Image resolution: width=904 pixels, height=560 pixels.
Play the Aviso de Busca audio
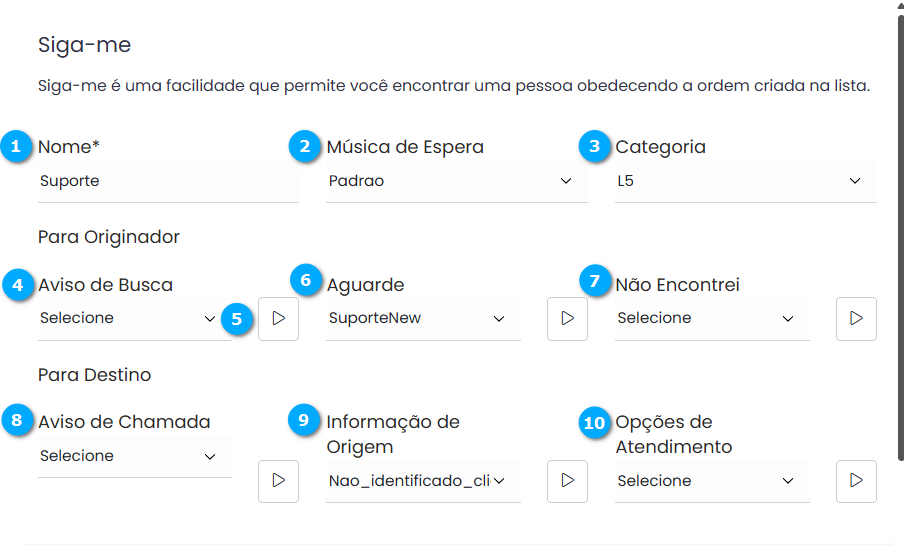tap(278, 319)
